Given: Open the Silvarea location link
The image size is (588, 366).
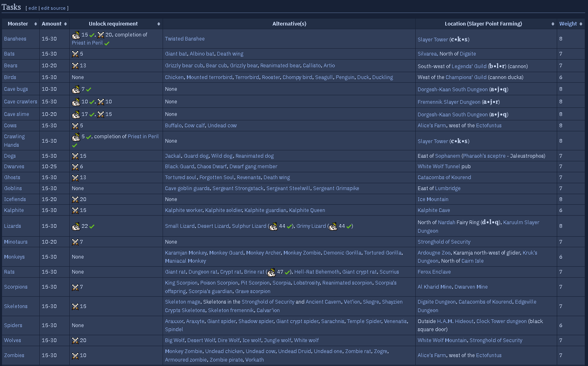Looking at the screenshot, I should point(427,54).
